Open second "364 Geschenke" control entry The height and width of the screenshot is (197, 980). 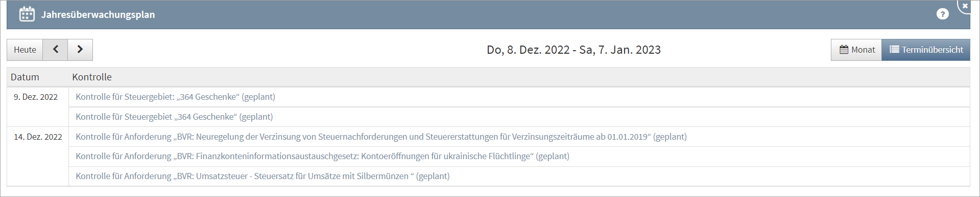pyautogui.click(x=174, y=117)
